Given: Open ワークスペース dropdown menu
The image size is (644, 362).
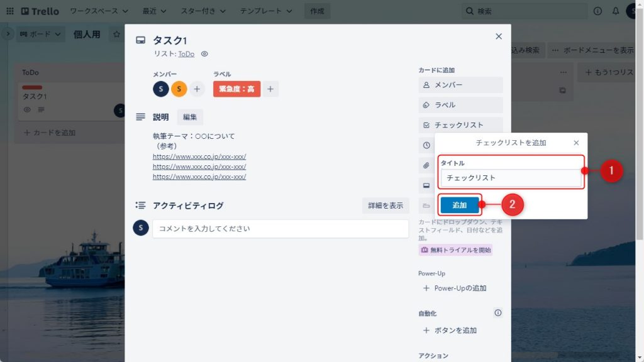Looking at the screenshot, I should point(99,11).
